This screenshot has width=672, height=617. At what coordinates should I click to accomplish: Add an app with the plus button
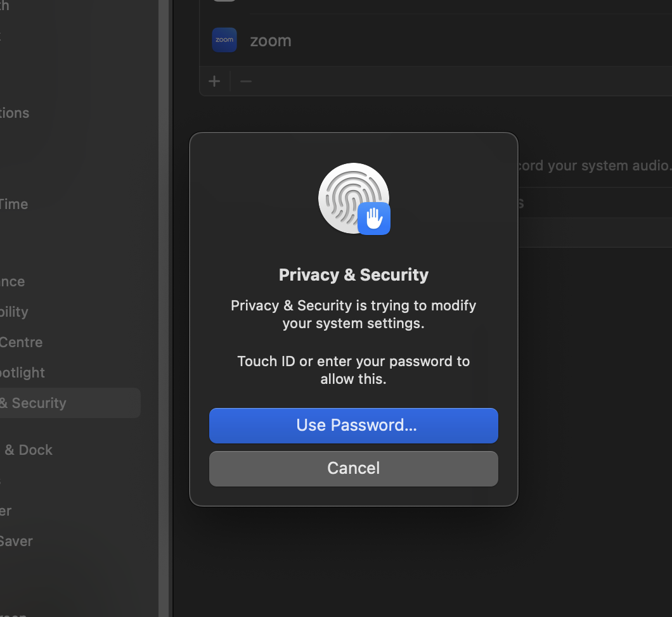[x=214, y=81]
